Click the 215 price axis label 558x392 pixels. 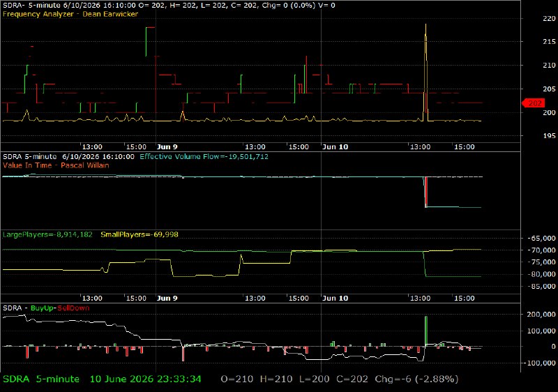(549, 42)
